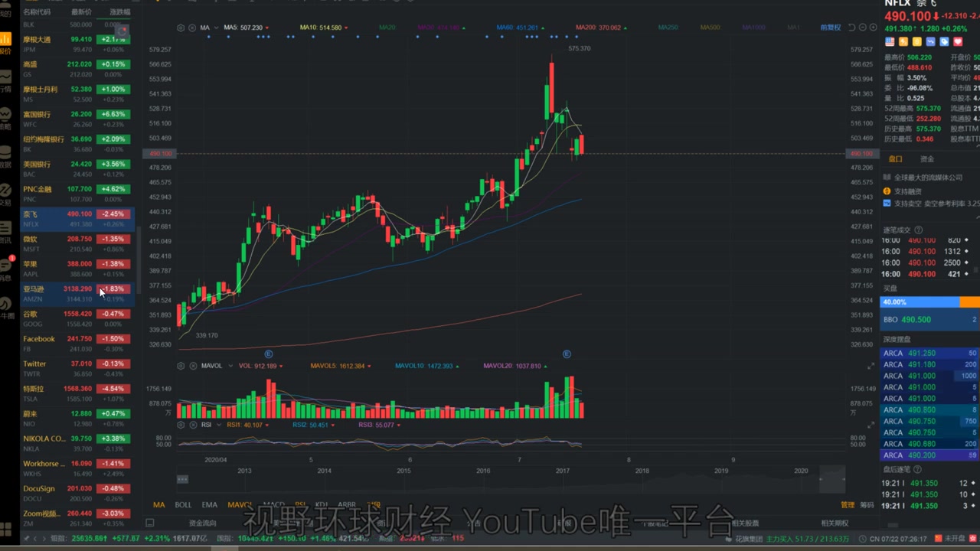This screenshot has width=980, height=551.
Task: Click the 筹码 button
Action: (867, 505)
